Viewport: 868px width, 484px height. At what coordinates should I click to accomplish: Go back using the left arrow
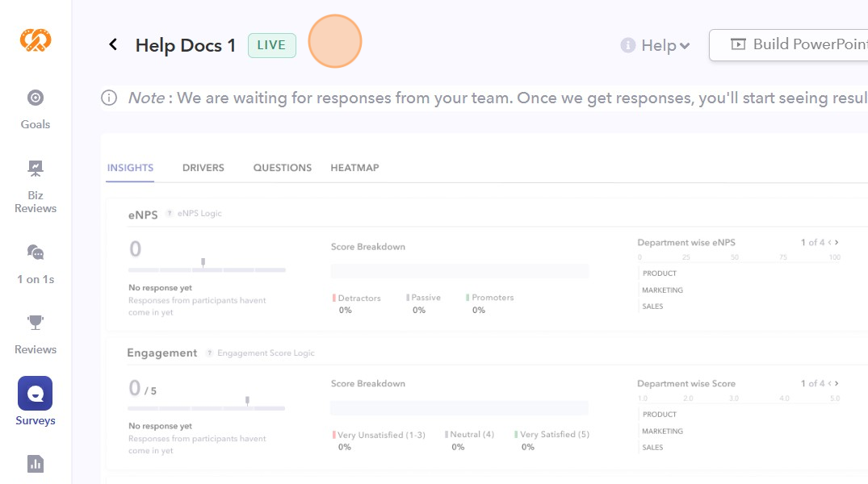click(x=113, y=45)
